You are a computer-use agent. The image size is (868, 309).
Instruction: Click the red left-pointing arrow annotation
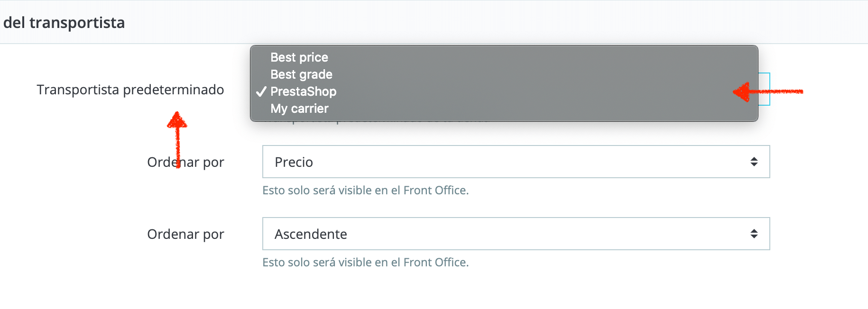click(768, 91)
